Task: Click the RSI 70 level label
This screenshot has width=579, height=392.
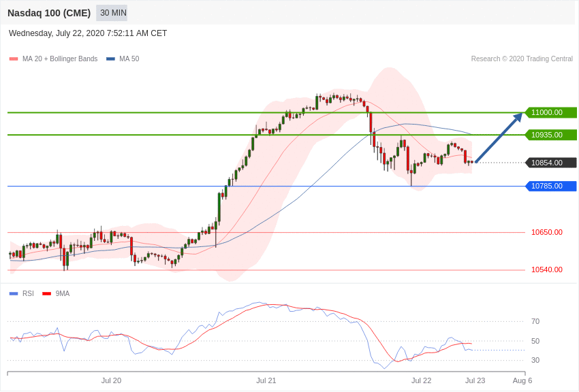Action: click(535, 322)
